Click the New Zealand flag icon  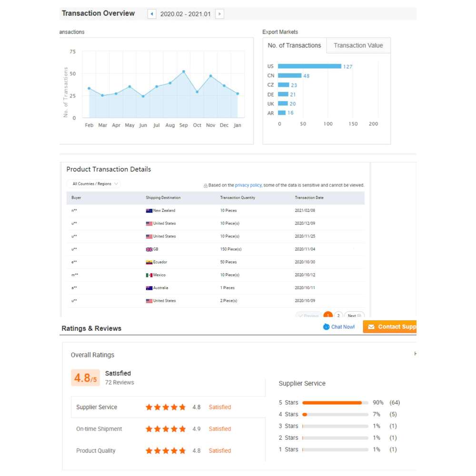pos(149,210)
